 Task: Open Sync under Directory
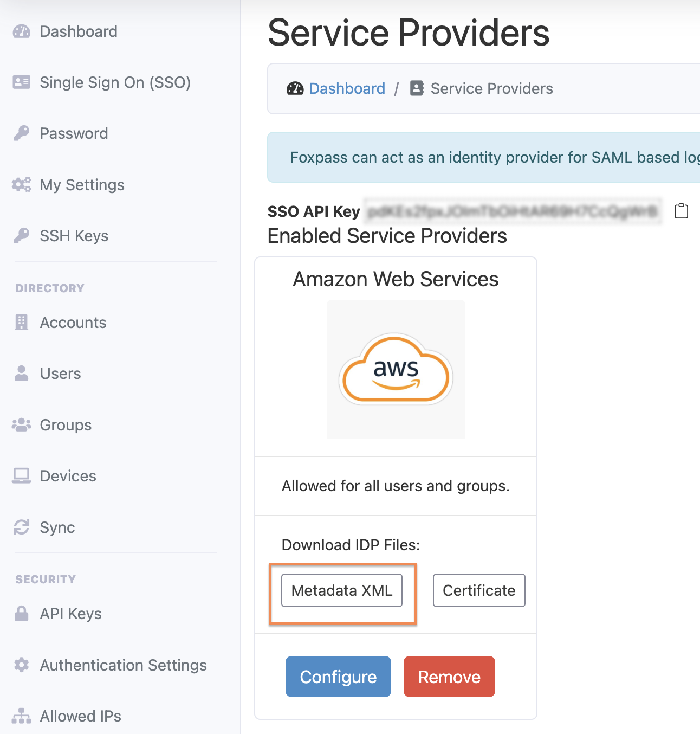[x=57, y=527]
